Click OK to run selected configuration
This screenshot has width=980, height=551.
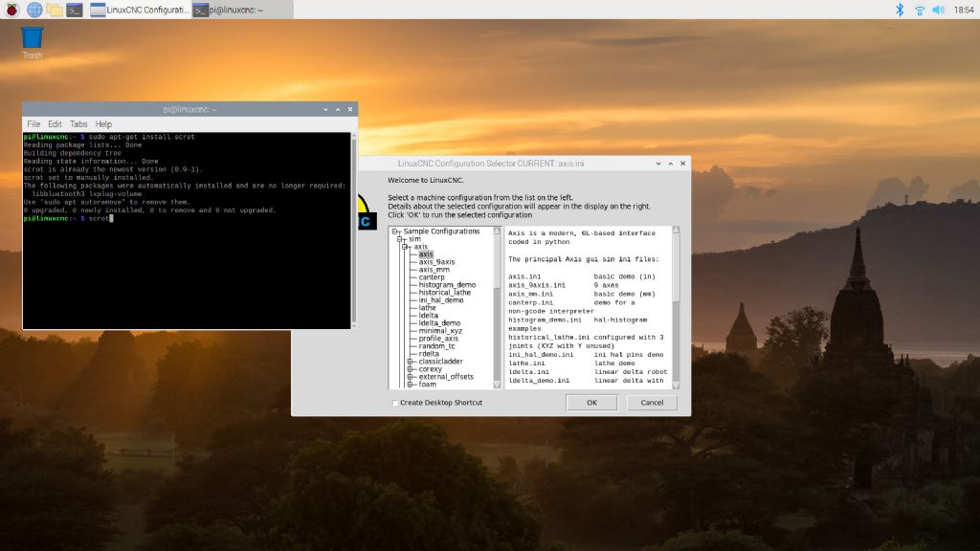point(591,403)
